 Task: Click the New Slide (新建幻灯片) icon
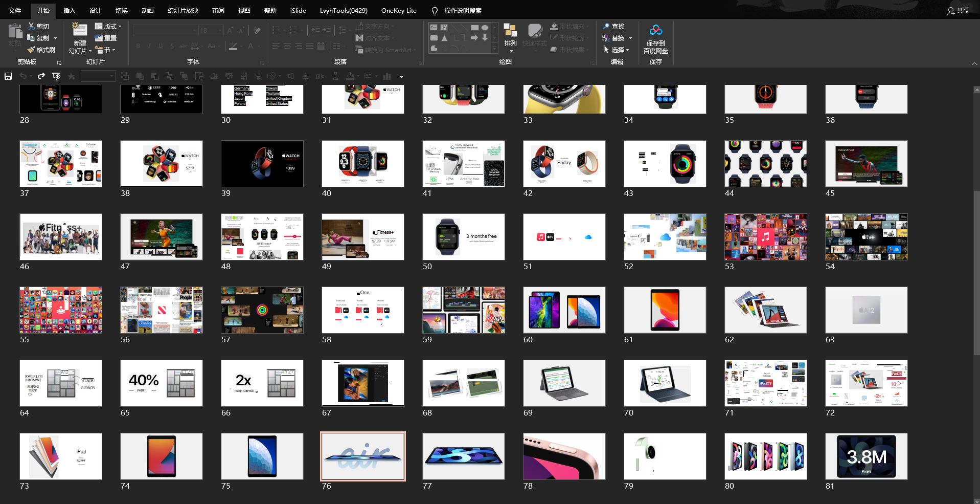click(x=79, y=30)
